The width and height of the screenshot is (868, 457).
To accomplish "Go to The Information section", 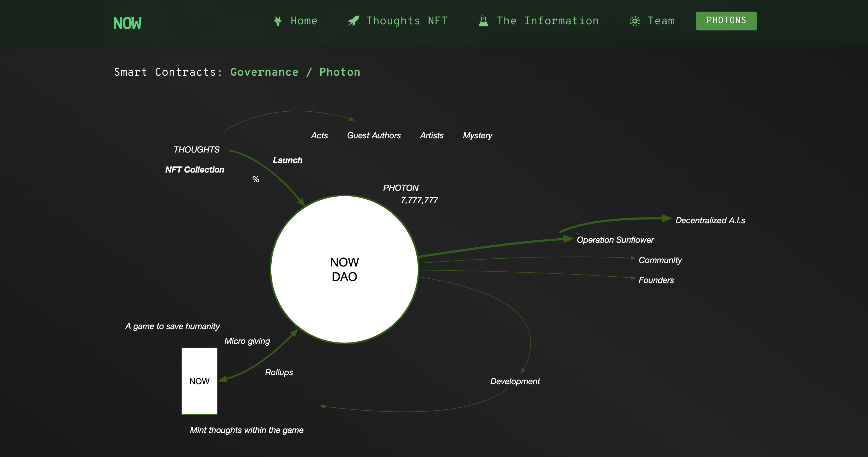I will click(x=548, y=21).
